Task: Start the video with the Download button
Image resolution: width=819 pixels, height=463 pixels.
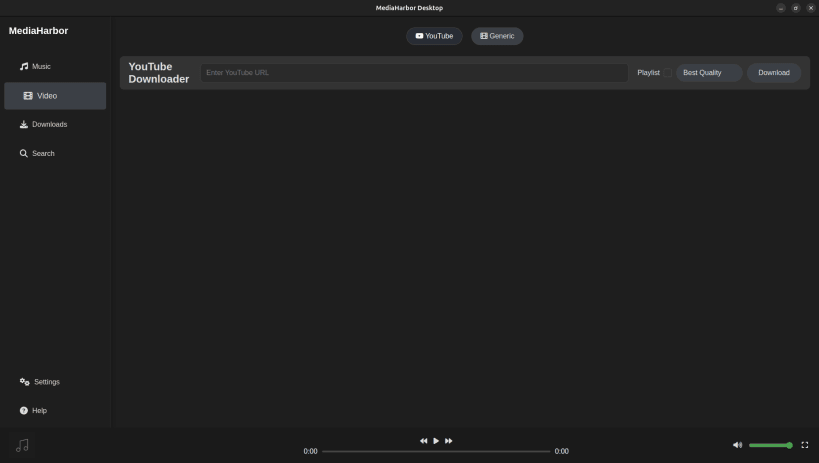Action: [774, 73]
